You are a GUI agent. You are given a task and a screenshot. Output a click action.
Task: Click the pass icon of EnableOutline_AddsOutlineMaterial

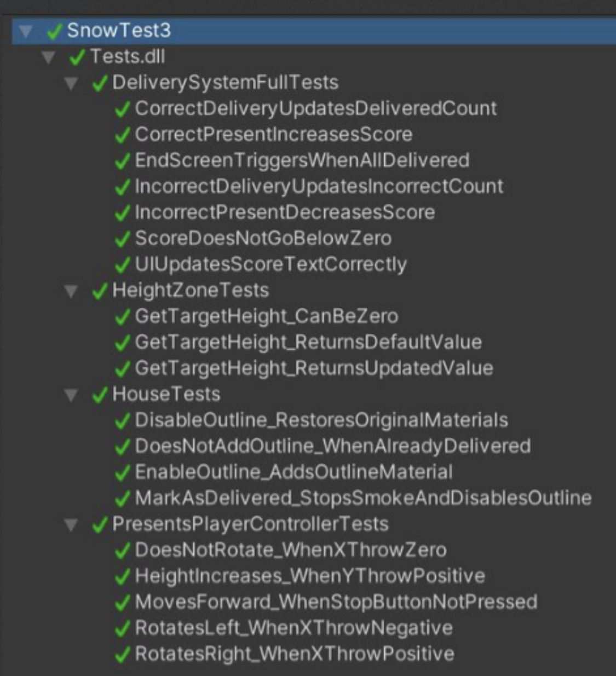[x=122, y=473]
